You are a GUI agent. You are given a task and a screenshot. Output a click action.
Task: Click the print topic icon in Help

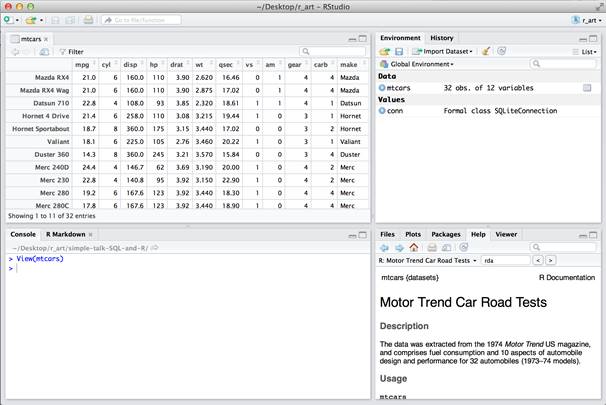point(432,247)
